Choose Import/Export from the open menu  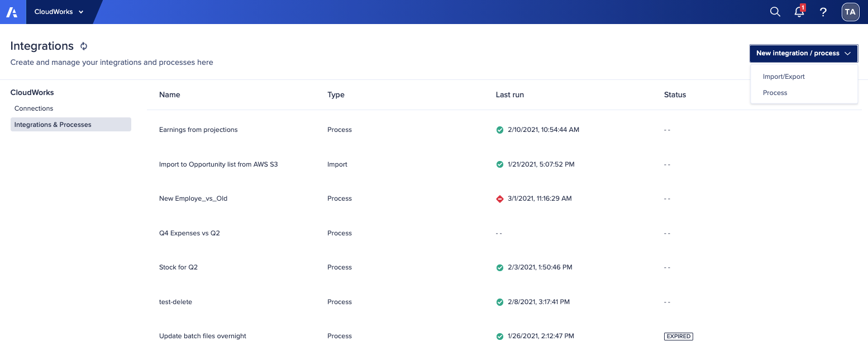tap(784, 76)
